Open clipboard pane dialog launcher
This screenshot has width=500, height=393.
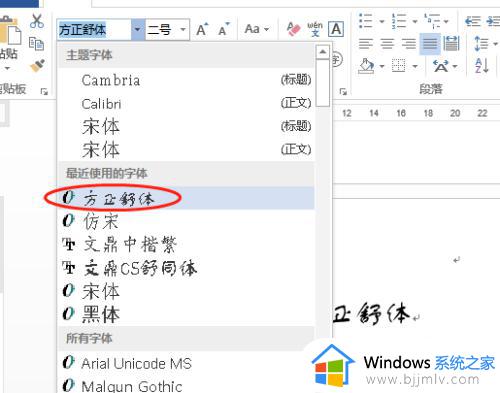[x=44, y=91]
